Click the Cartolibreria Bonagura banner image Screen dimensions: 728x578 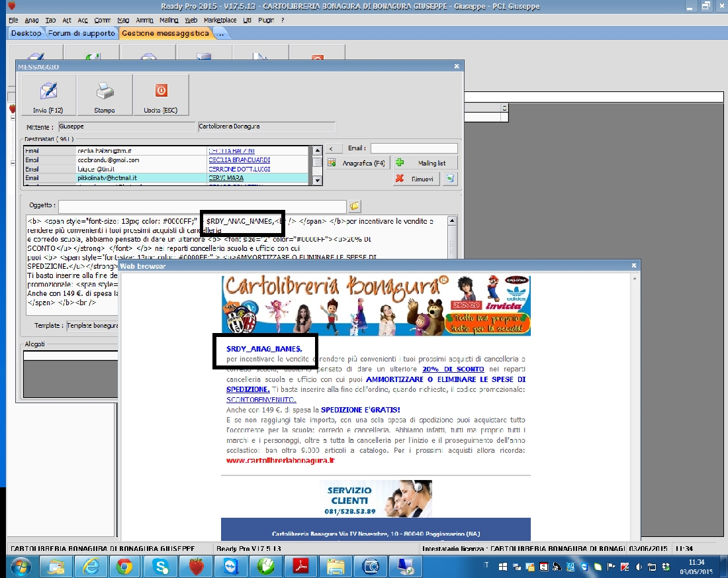click(376, 305)
